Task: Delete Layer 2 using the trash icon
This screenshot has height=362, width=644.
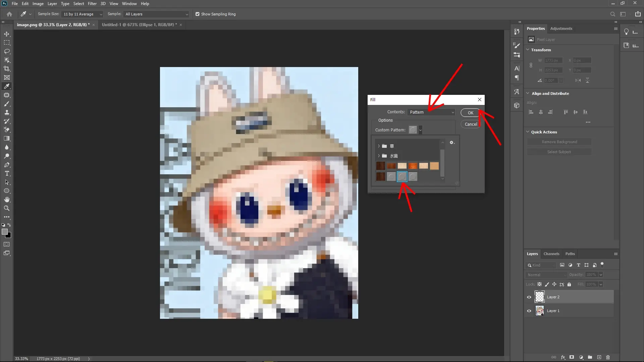Action: (608, 357)
